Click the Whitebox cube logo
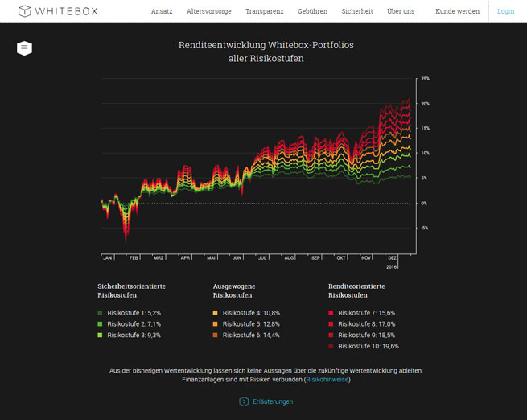Viewport: 527px width, 420px height. click(24, 11)
